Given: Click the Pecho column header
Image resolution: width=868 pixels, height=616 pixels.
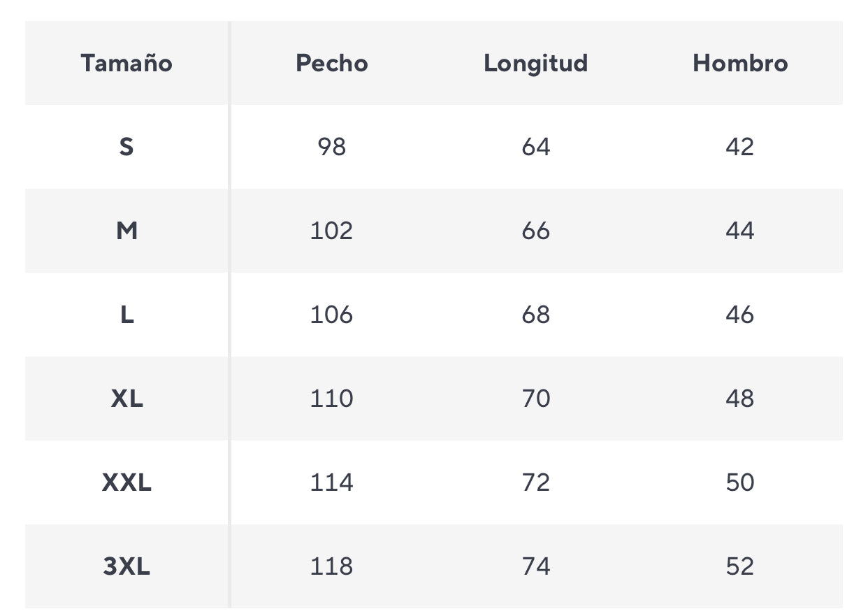Looking at the screenshot, I should click(x=332, y=64).
